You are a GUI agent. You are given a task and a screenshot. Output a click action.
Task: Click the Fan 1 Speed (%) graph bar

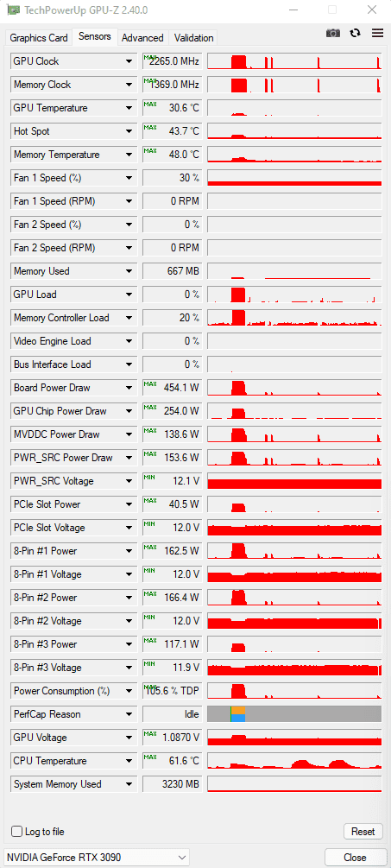click(x=294, y=178)
